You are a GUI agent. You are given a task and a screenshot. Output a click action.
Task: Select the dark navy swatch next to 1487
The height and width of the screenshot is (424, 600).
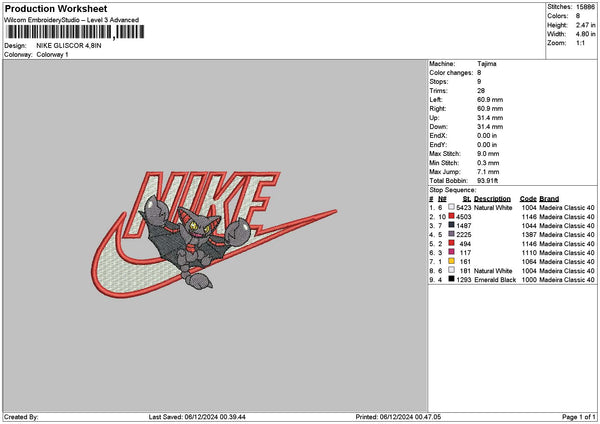(x=452, y=225)
